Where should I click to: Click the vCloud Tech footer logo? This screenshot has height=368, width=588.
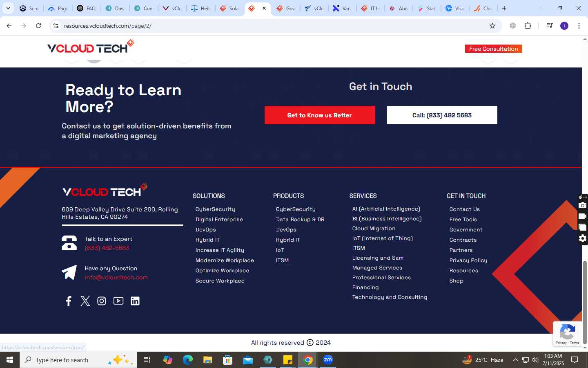(x=105, y=190)
